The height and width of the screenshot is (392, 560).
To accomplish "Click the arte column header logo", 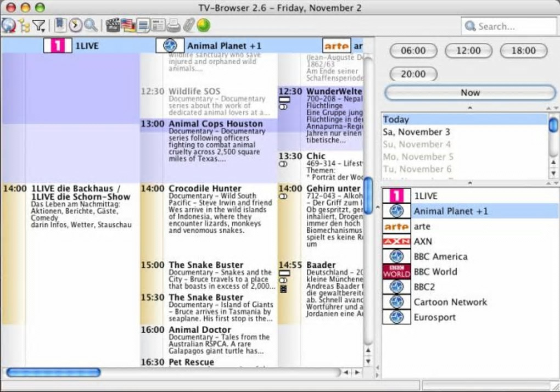I will (x=337, y=46).
